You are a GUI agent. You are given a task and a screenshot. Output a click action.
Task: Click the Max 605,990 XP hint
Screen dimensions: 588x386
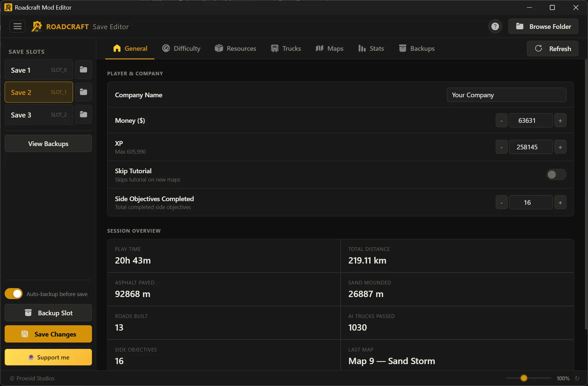coord(130,152)
